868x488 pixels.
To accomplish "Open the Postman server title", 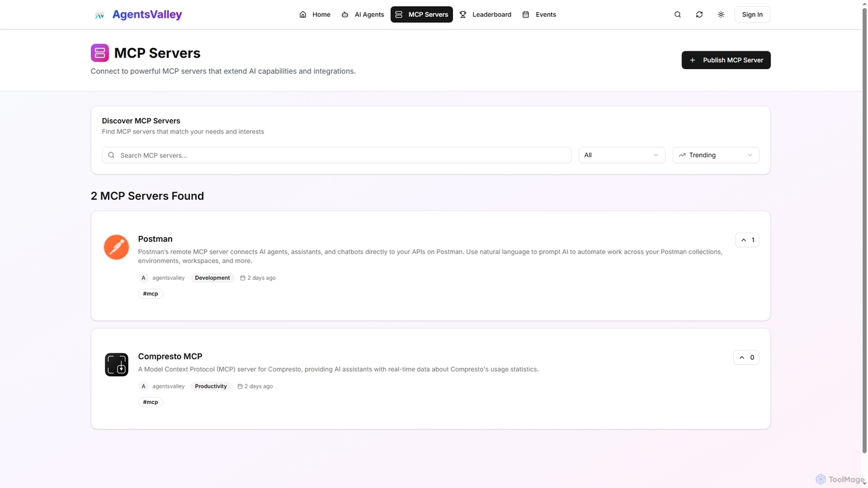I will tap(155, 239).
